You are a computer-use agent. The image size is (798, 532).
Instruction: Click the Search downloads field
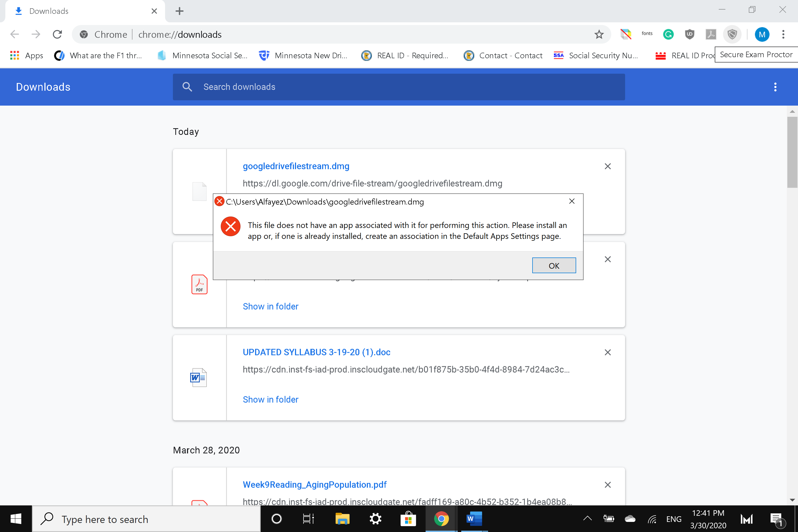pos(399,87)
